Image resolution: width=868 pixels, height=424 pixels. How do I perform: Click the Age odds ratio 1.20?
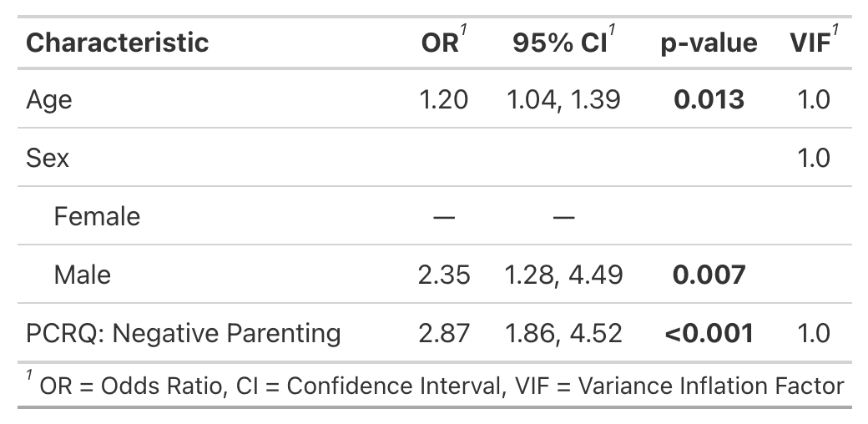pos(443,100)
